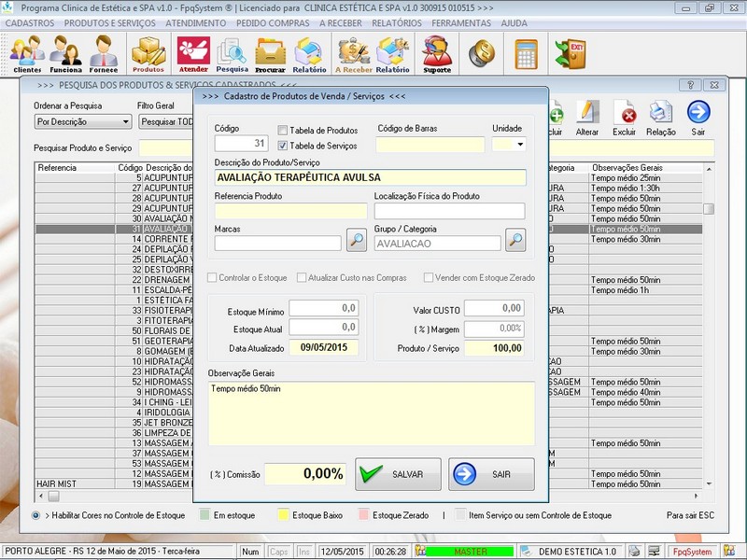
Task: Open the RELATÓRIOS menu
Action: (x=396, y=22)
